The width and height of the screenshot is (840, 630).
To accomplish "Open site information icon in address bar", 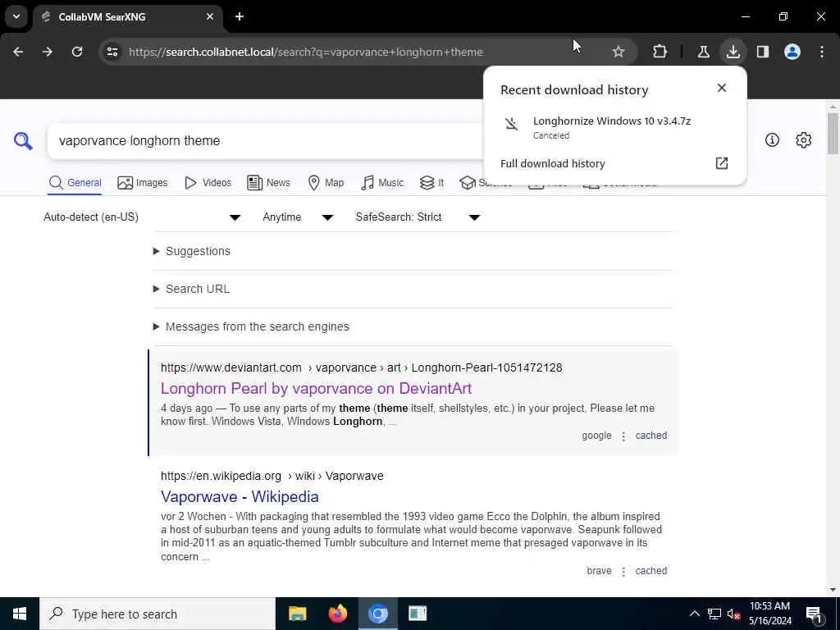I will click(112, 52).
